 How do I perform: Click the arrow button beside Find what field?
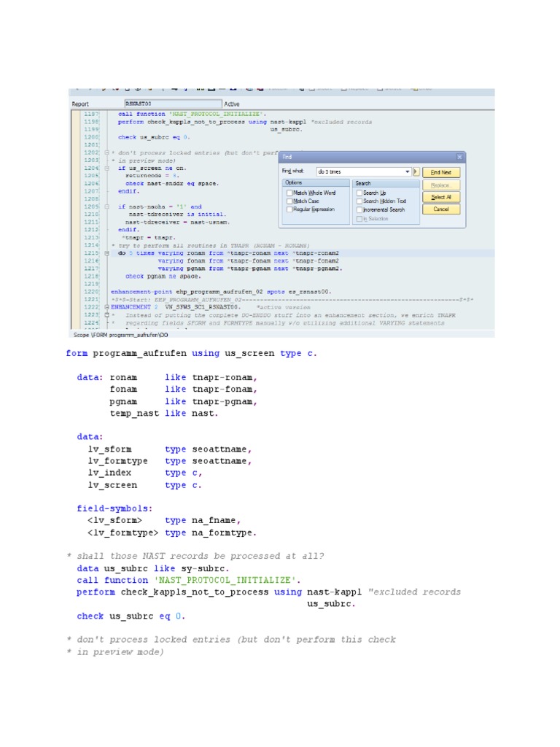pyautogui.click(x=416, y=172)
